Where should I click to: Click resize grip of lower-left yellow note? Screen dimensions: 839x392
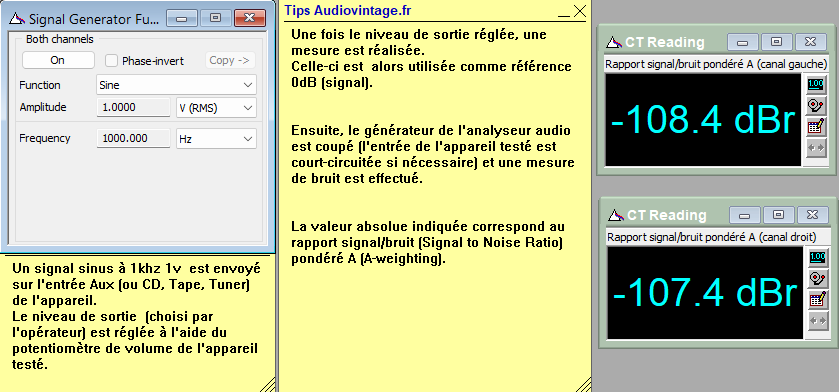267,385
